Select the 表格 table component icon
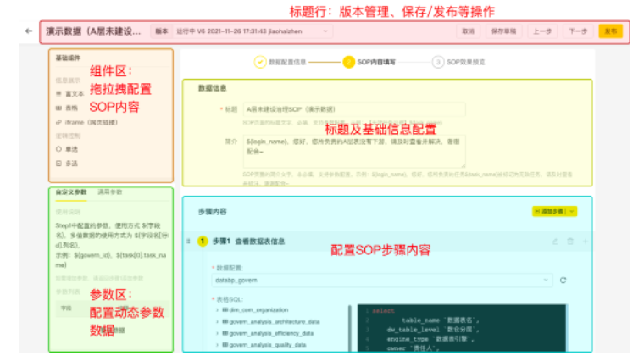This screenshot has height=356, width=644. click(x=58, y=108)
